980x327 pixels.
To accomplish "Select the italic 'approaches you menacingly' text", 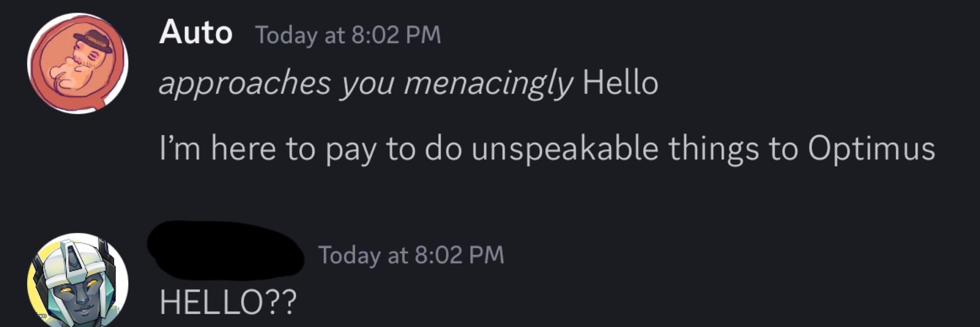I will 366,84.
